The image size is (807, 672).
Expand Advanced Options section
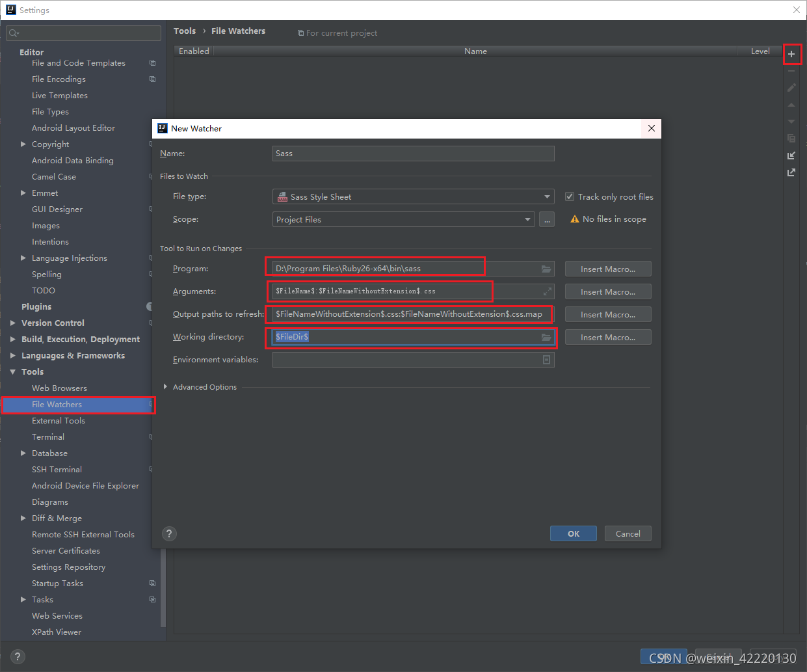(x=165, y=387)
